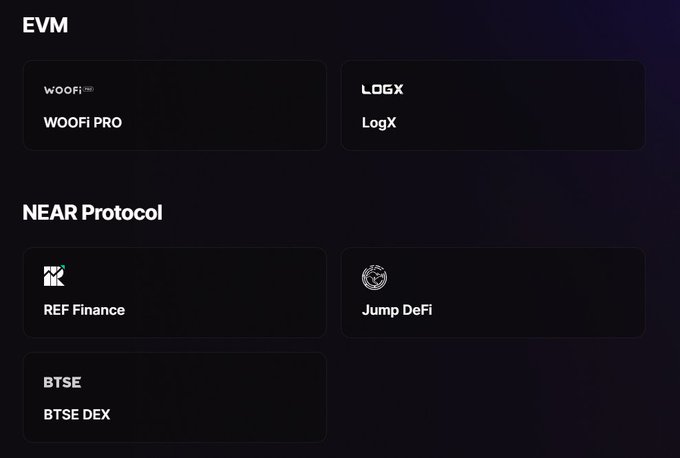This screenshot has width=680, height=458.
Task: Select the REF Finance label
Action: (84, 310)
